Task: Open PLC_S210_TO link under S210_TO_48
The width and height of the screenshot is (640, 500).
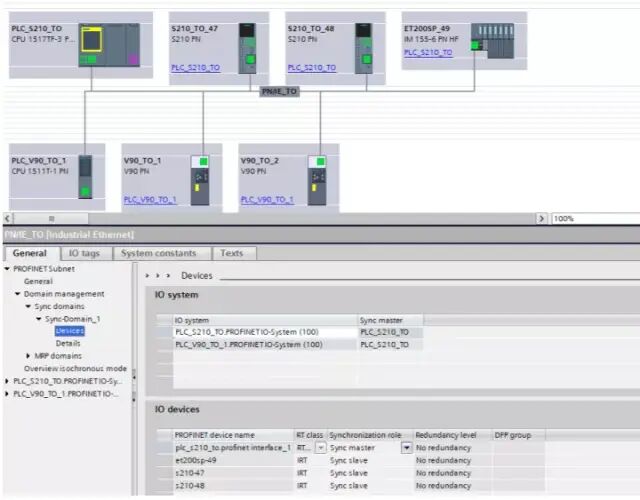Action: coord(312,68)
